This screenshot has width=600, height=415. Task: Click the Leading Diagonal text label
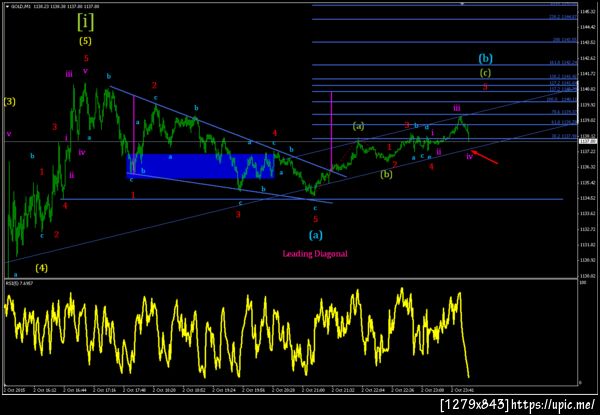pyautogui.click(x=315, y=254)
